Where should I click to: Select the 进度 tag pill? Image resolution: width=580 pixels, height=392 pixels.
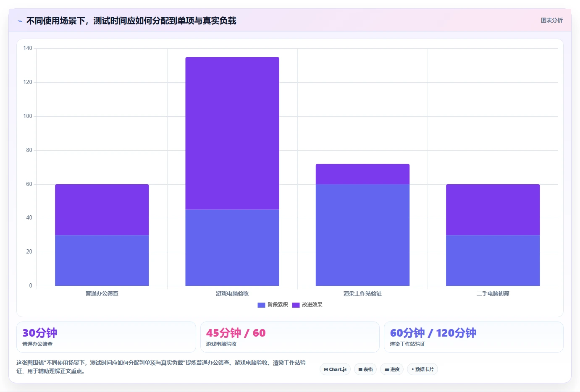[x=392, y=369]
